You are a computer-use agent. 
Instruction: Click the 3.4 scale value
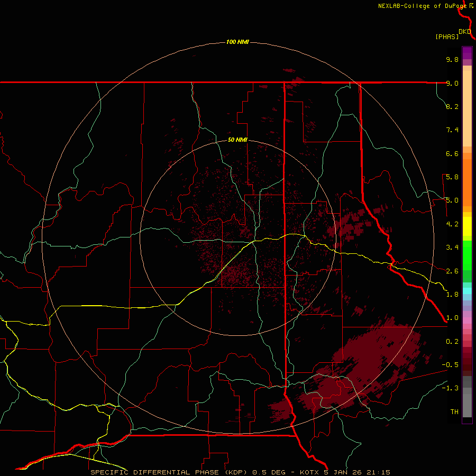(452, 248)
